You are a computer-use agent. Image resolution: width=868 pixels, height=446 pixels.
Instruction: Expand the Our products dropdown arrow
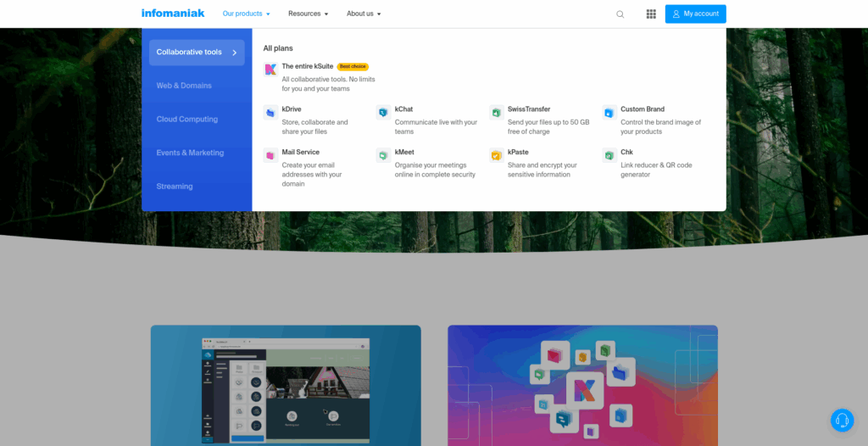tap(268, 14)
